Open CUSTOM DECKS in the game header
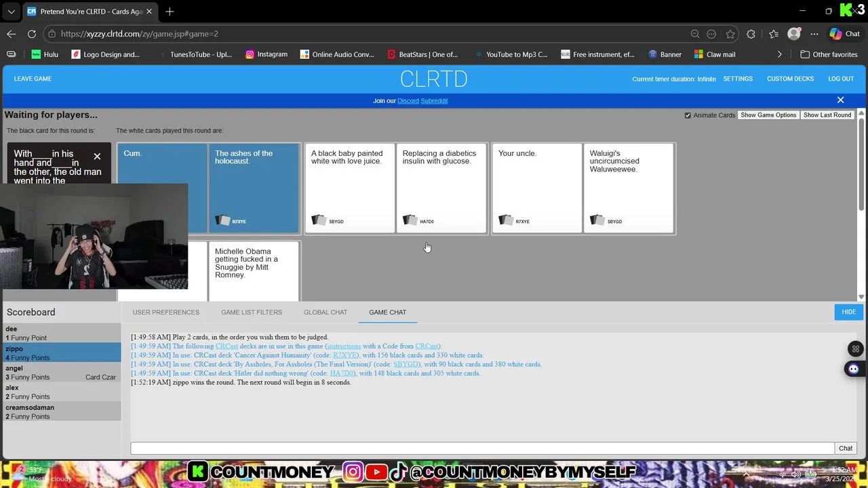The height and width of the screenshot is (488, 868). click(x=790, y=79)
